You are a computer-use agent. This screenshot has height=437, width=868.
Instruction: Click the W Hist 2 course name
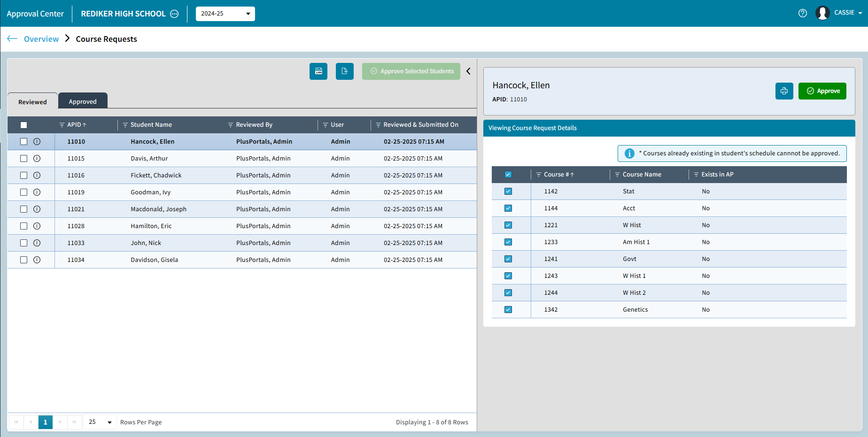[x=635, y=293]
